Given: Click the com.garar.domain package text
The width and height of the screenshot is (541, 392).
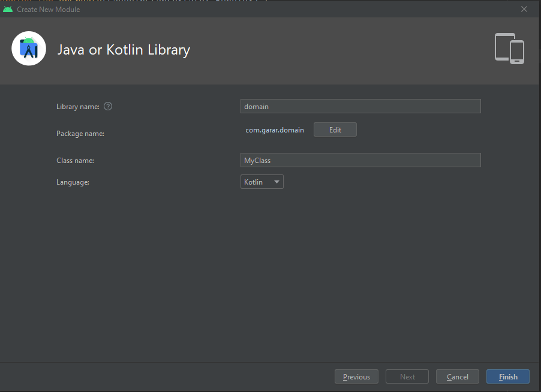Looking at the screenshot, I should (275, 129).
